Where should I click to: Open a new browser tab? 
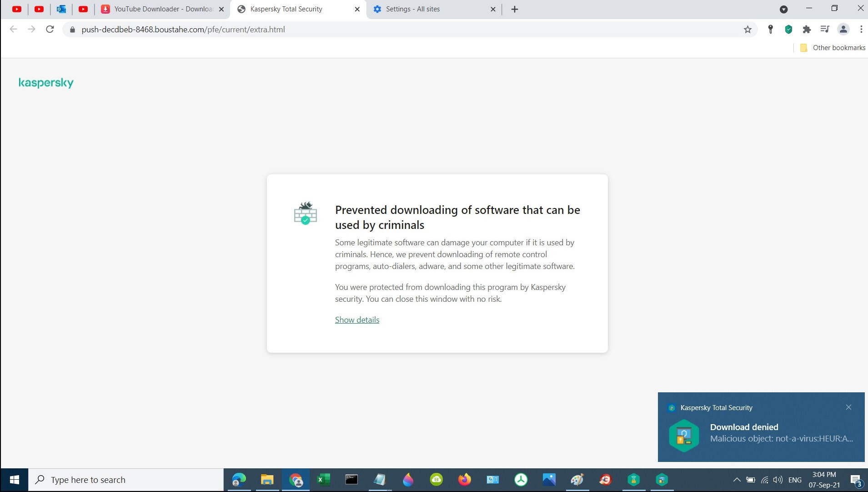[x=515, y=9]
